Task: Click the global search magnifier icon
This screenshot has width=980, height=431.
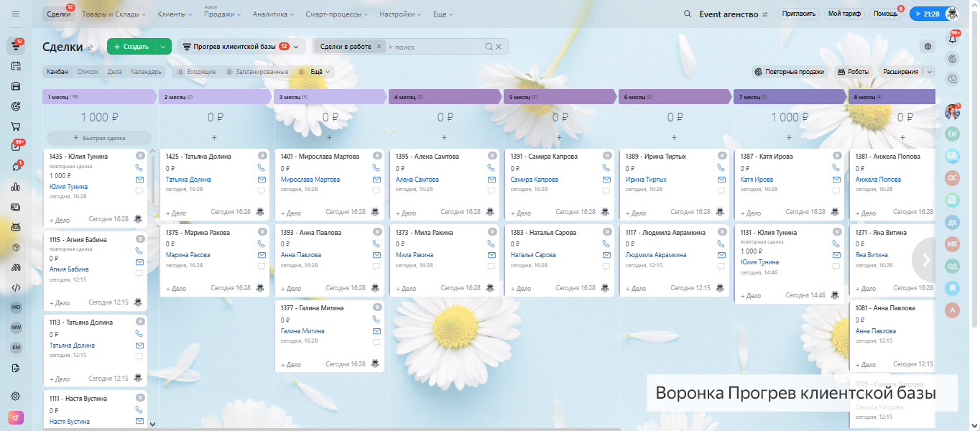Action: pos(688,14)
